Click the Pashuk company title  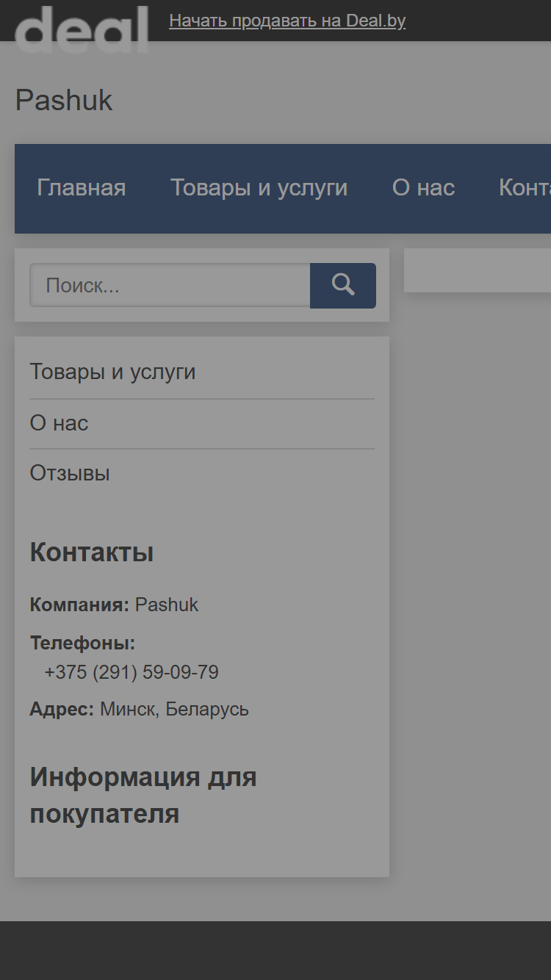pos(64,101)
